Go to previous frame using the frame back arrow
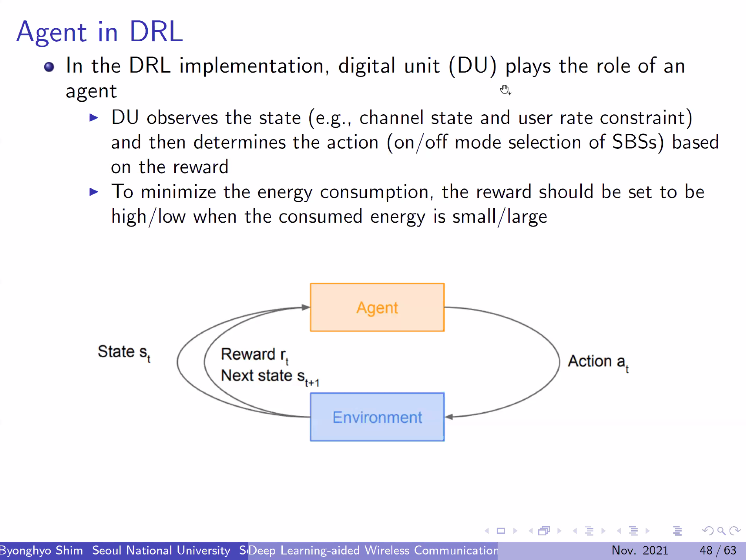 pyautogui.click(x=531, y=531)
